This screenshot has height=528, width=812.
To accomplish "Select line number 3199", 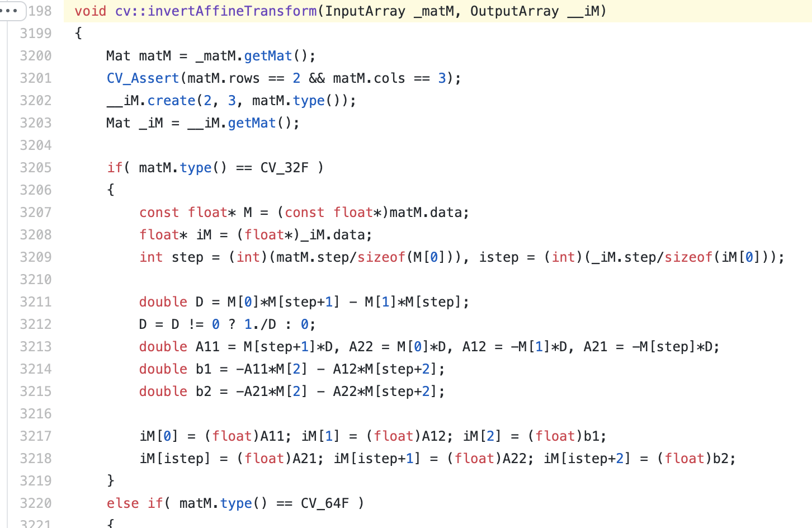I will tap(36, 33).
